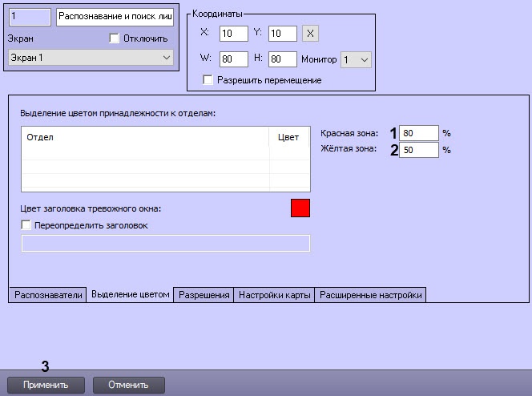Click the W width input field
Viewport: 532px width, 396px height.
[x=233, y=59]
